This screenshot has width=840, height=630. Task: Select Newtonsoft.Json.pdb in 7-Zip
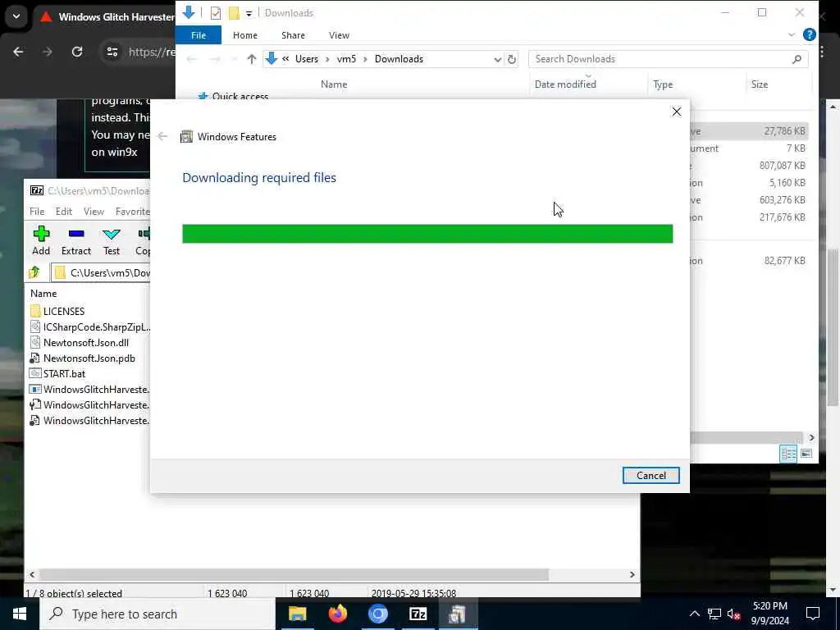[83, 358]
